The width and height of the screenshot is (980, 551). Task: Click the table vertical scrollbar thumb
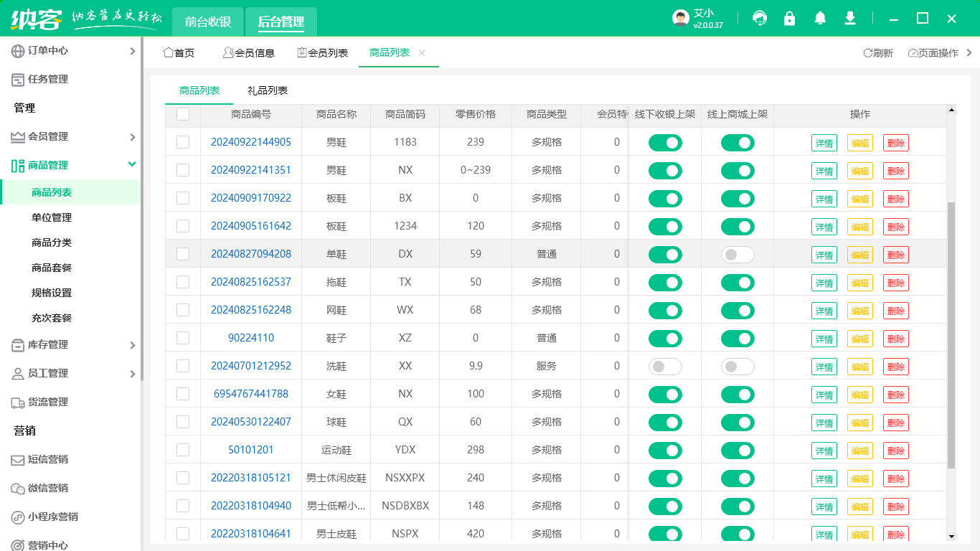pos(951,334)
